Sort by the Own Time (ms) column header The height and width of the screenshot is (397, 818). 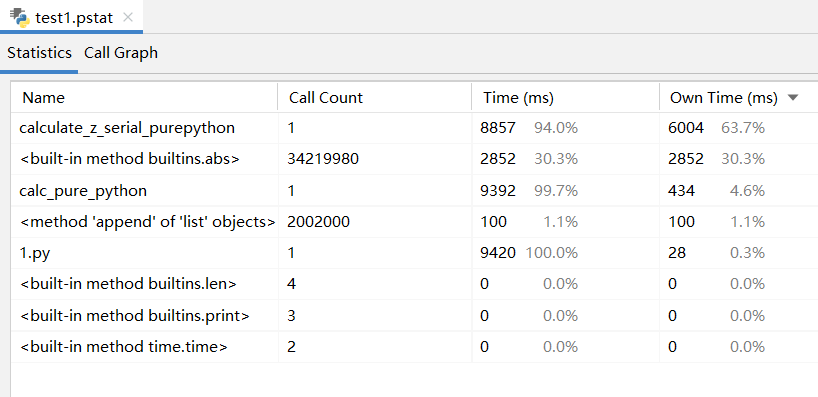(738, 98)
